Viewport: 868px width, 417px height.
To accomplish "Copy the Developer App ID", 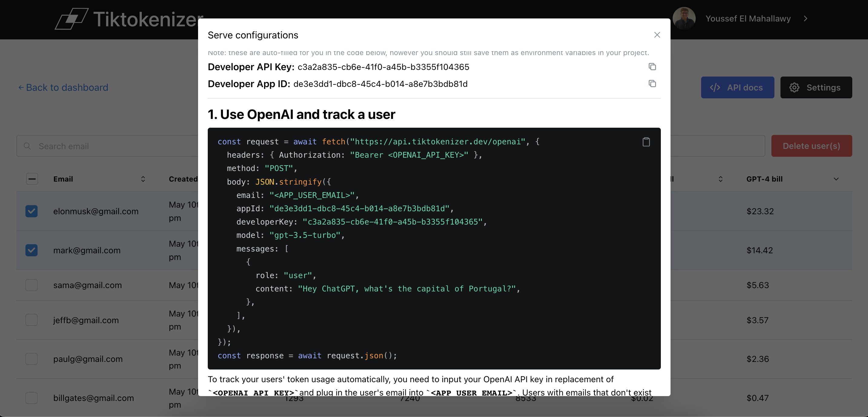I will tap(652, 84).
